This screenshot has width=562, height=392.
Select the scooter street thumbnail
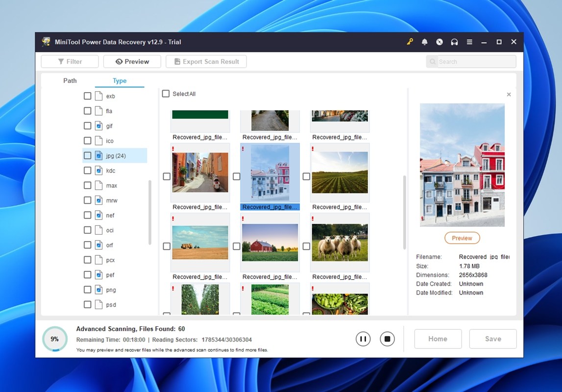200,172
